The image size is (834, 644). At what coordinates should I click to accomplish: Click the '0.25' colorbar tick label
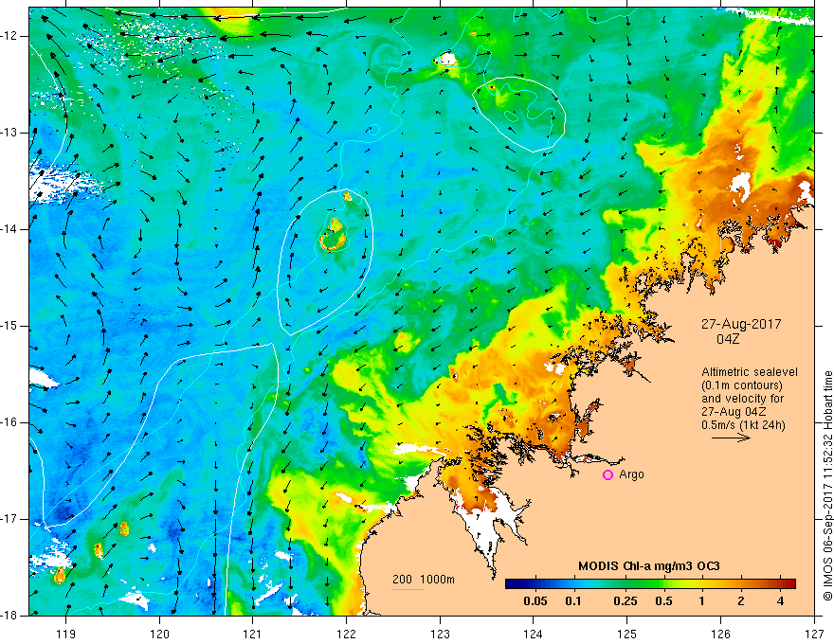point(625,601)
